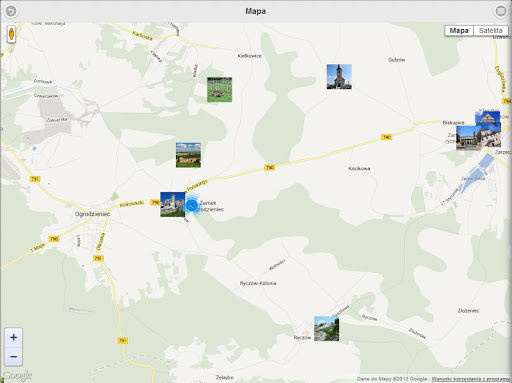The image size is (512, 383).
Task: Zoom in with the plus button
Action: (x=13, y=337)
